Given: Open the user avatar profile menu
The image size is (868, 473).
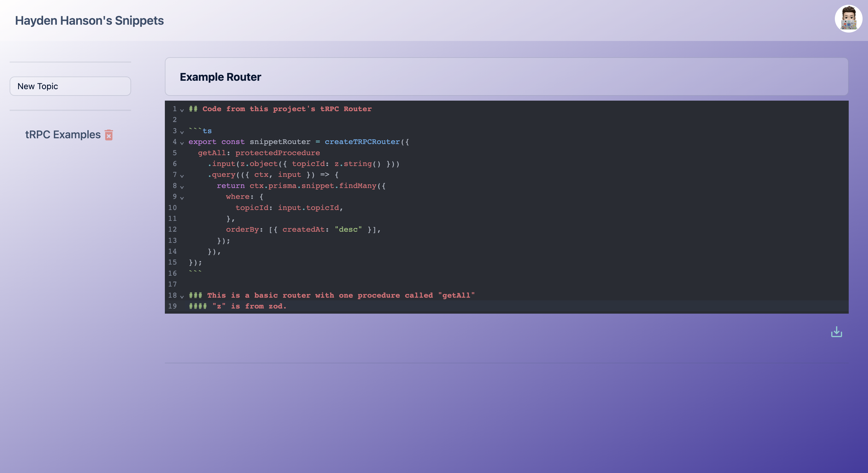Looking at the screenshot, I should click(848, 19).
